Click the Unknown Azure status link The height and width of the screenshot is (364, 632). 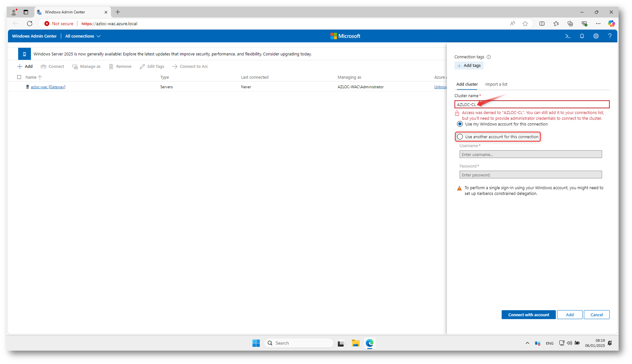pos(441,87)
